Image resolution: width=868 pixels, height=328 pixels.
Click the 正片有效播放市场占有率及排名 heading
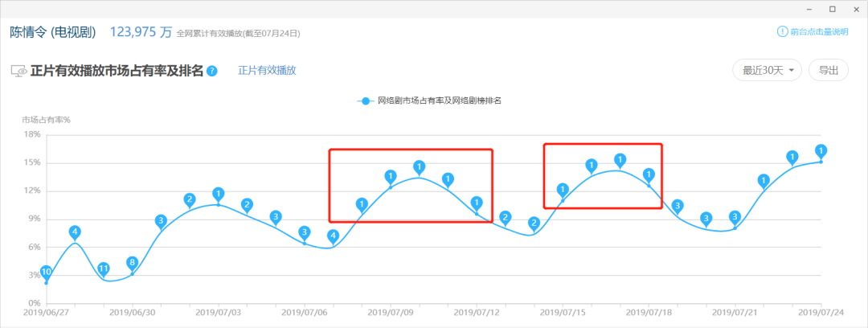coord(117,71)
